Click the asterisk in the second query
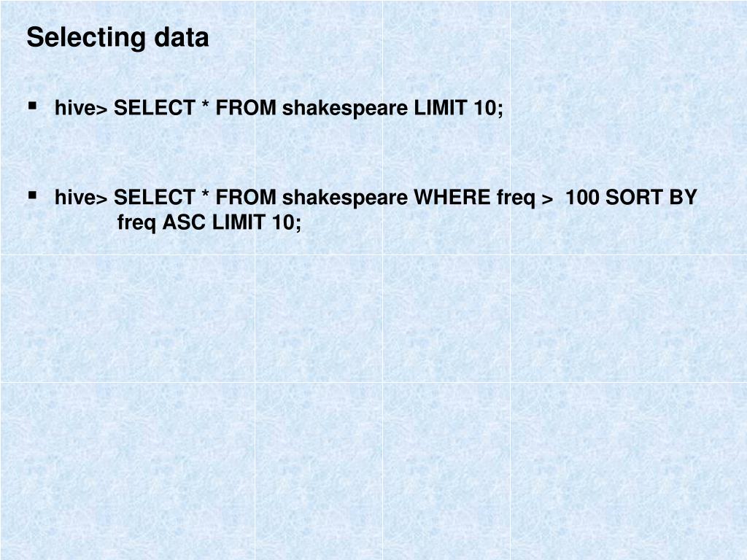The image size is (747, 560). pyautogui.click(x=205, y=194)
